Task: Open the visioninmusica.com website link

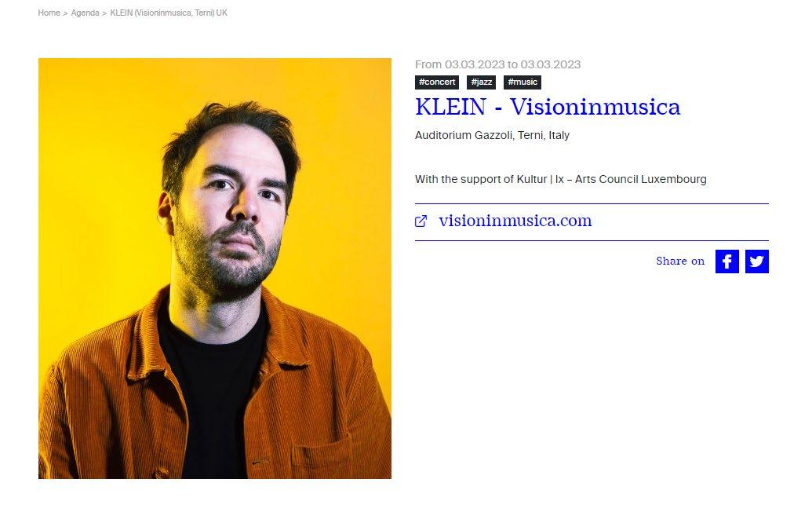Action: (515, 221)
